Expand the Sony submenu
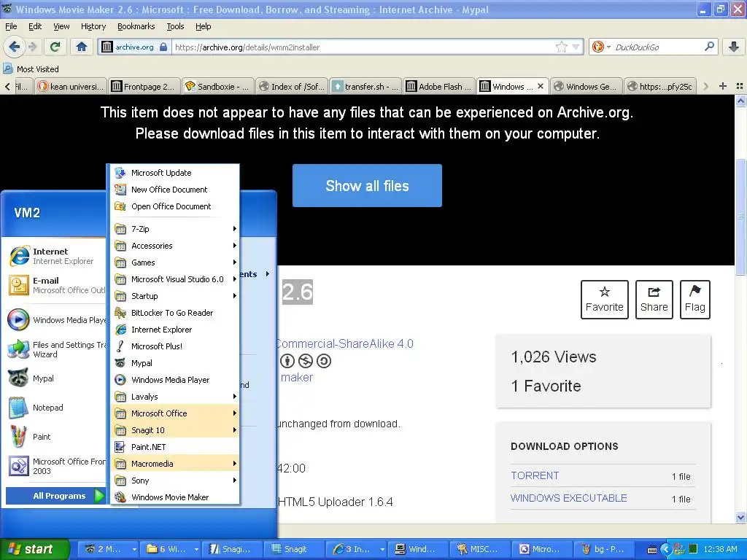The height and width of the screenshot is (560, 747). point(175,481)
